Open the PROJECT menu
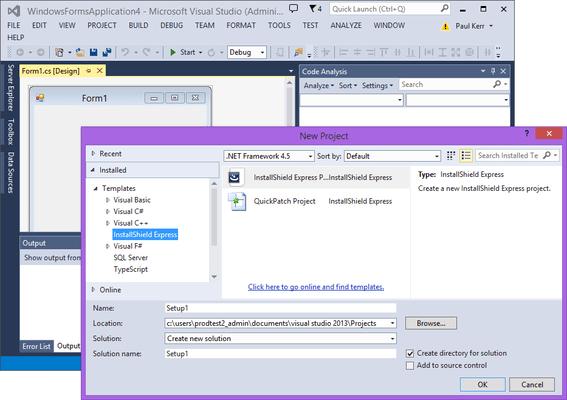The height and width of the screenshot is (400, 567). coord(102,26)
